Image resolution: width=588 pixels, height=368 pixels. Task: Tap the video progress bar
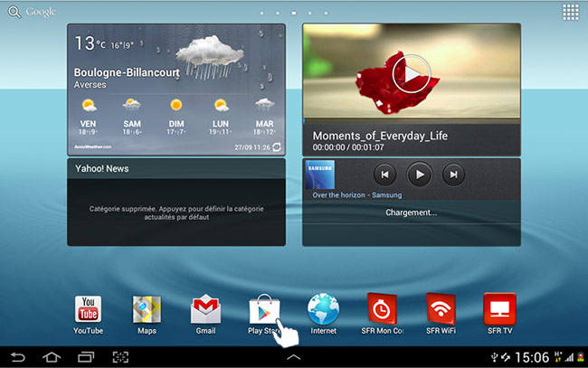[412, 121]
